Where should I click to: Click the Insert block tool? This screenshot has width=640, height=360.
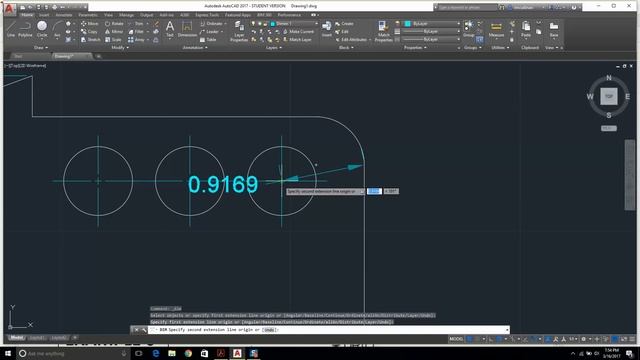coord(327,29)
